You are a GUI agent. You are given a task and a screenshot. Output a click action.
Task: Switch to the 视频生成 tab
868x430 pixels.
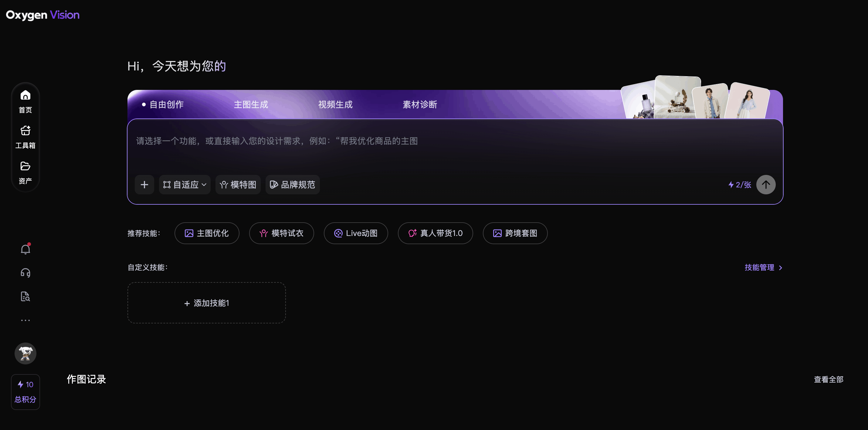pyautogui.click(x=335, y=104)
